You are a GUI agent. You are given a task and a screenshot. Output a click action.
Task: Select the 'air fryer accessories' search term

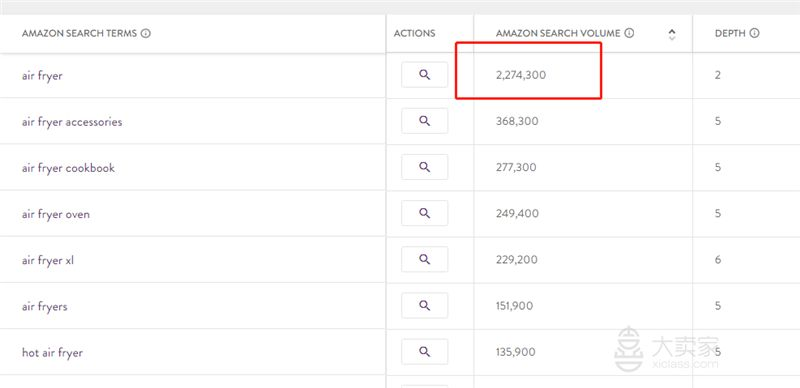point(72,122)
